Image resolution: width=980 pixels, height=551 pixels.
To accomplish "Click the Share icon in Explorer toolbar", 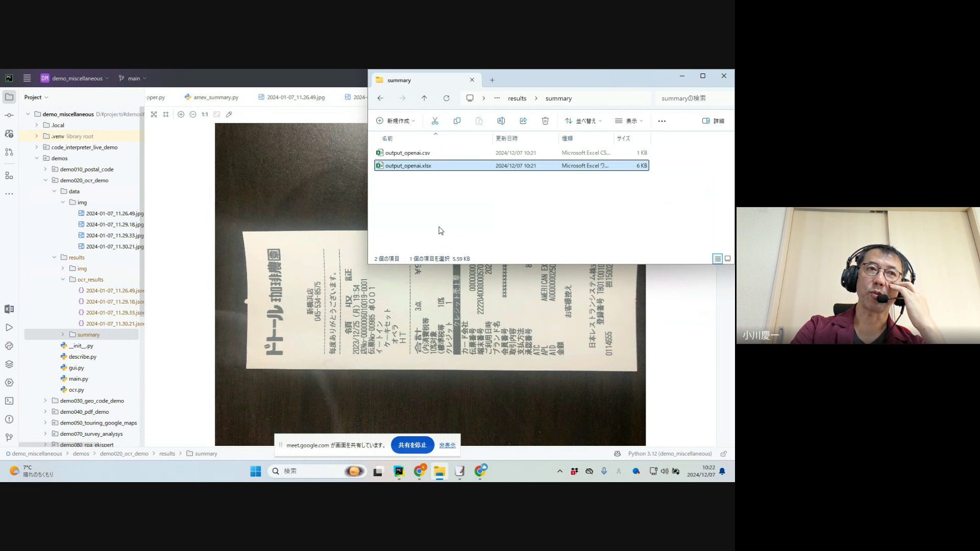I will (x=523, y=121).
